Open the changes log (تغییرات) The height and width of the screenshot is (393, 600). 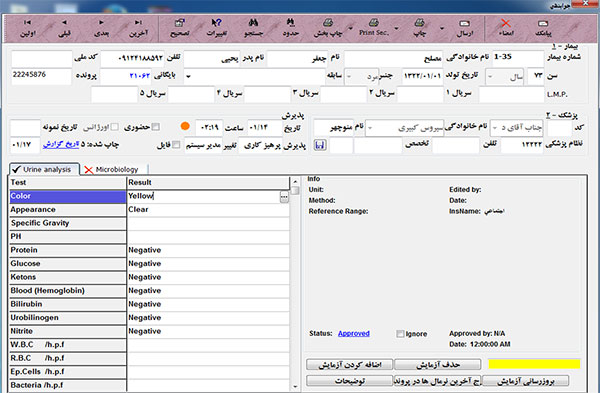point(217,28)
